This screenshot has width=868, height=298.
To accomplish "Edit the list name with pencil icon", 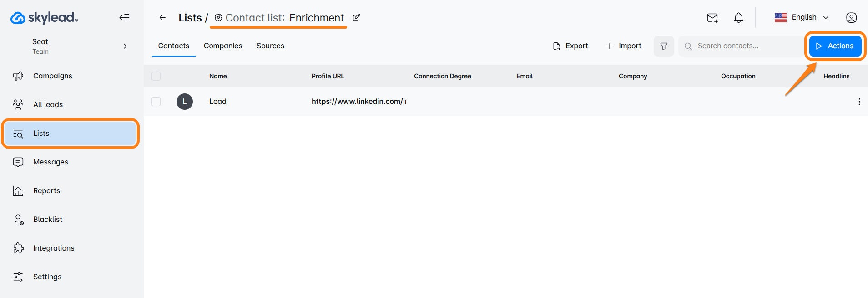I will click(x=357, y=18).
